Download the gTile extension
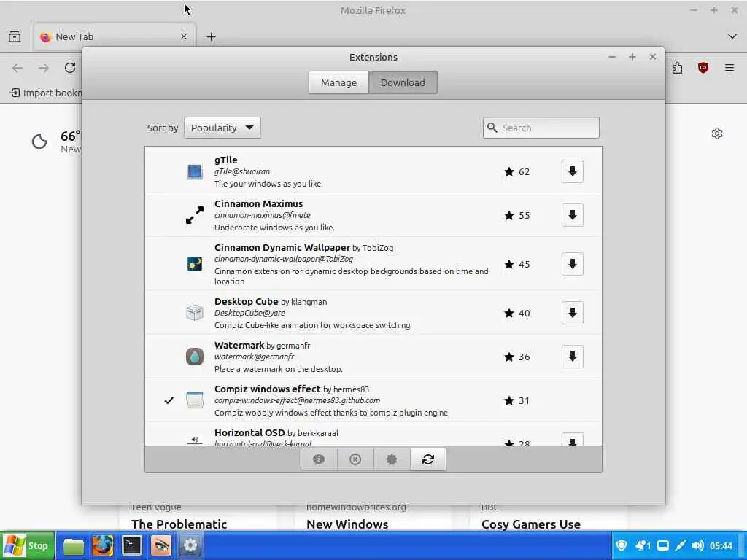Image resolution: width=747 pixels, height=560 pixels. (572, 171)
